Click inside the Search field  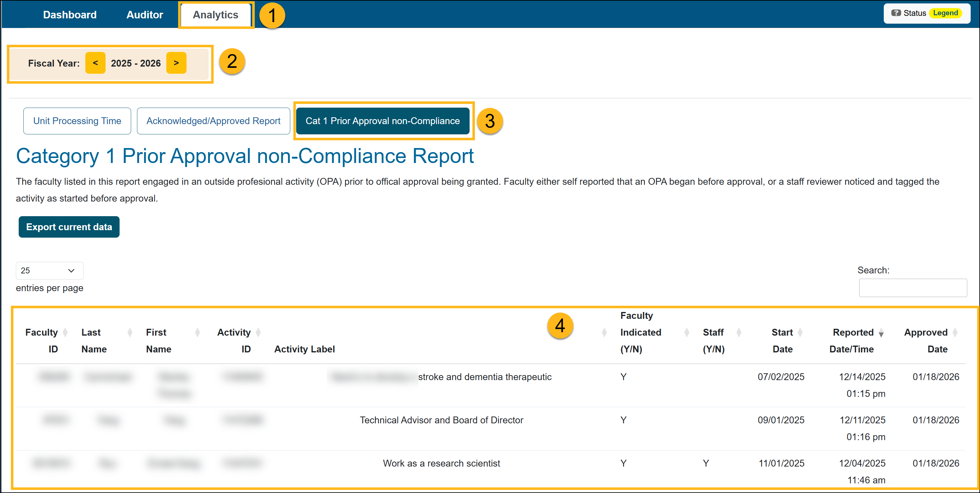(913, 288)
